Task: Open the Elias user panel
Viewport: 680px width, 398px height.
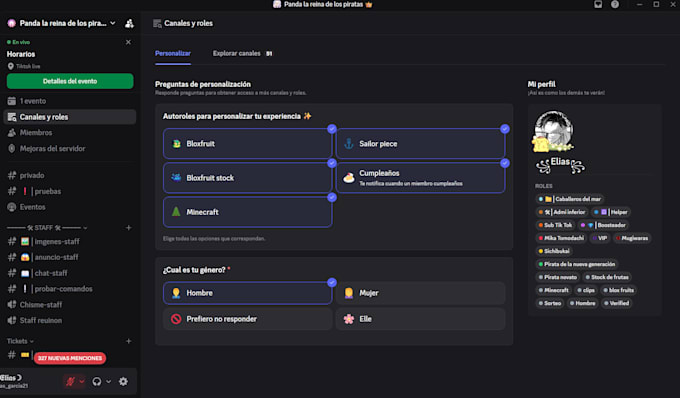Action: (15, 381)
